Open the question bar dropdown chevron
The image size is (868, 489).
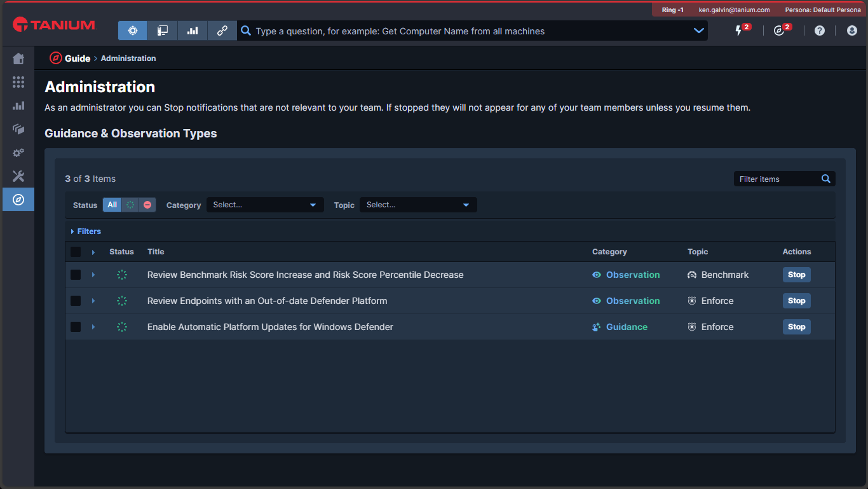pos(699,31)
